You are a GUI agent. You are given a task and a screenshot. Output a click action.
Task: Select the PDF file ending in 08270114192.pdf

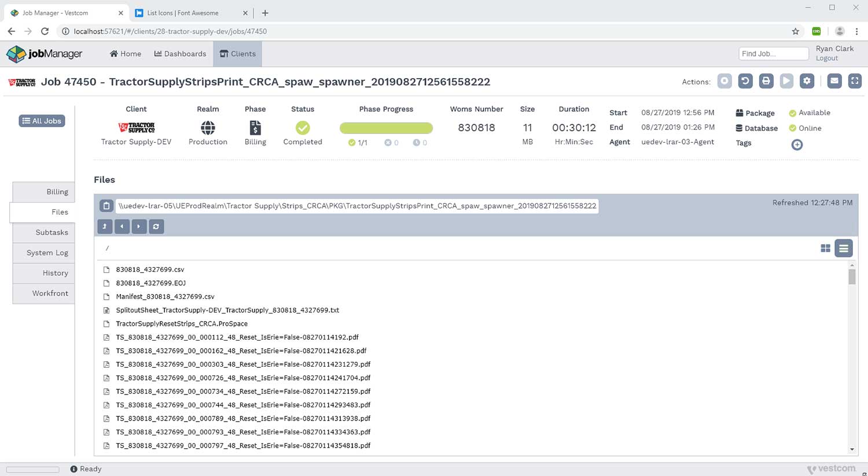pos(237,337)
